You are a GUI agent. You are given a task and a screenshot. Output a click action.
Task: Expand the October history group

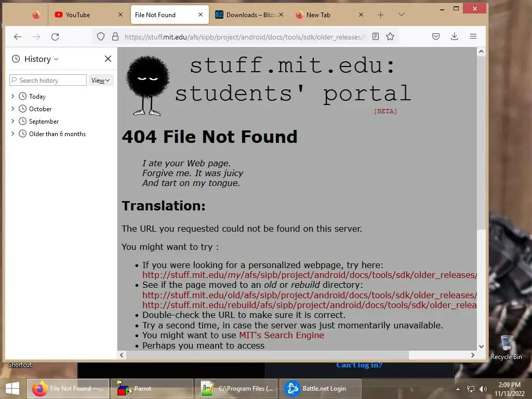pyautogui.click(x=12, y=109)
